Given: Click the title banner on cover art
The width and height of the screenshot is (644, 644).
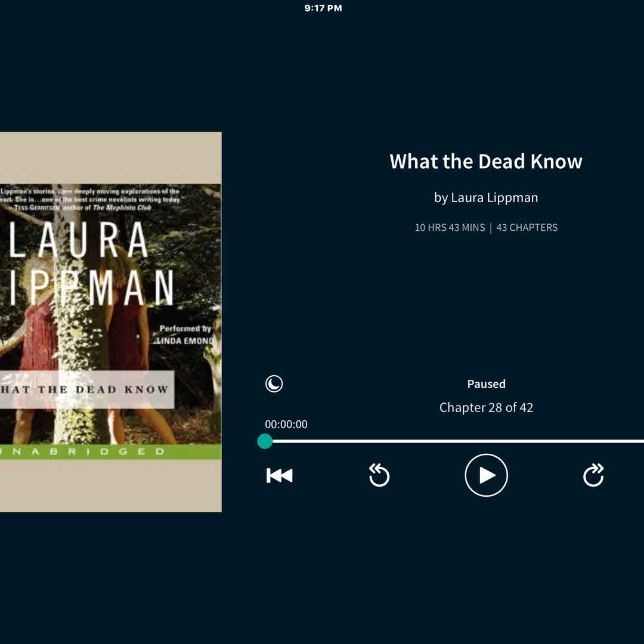Looking at the screenshot, I should click(x=86, y=389).
